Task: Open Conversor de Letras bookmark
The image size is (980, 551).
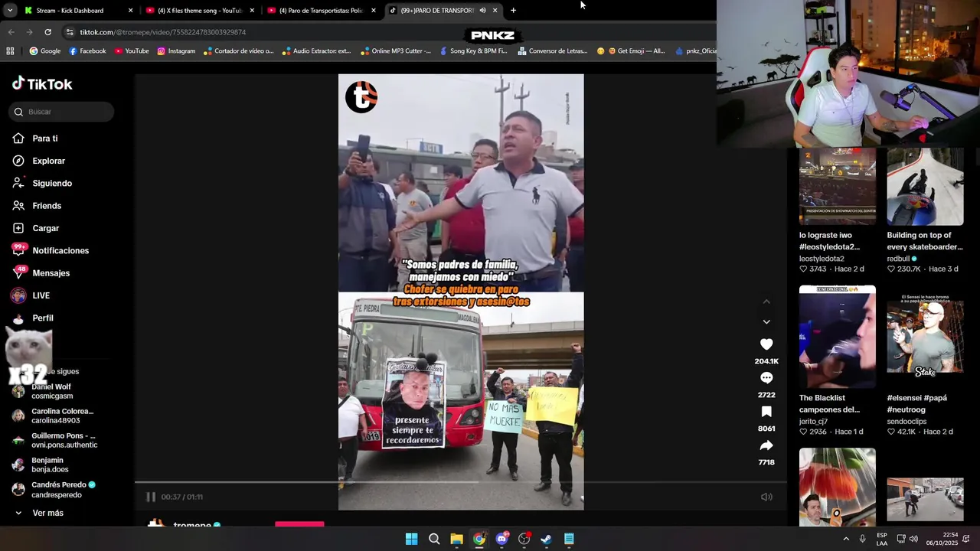Action: 553,51
